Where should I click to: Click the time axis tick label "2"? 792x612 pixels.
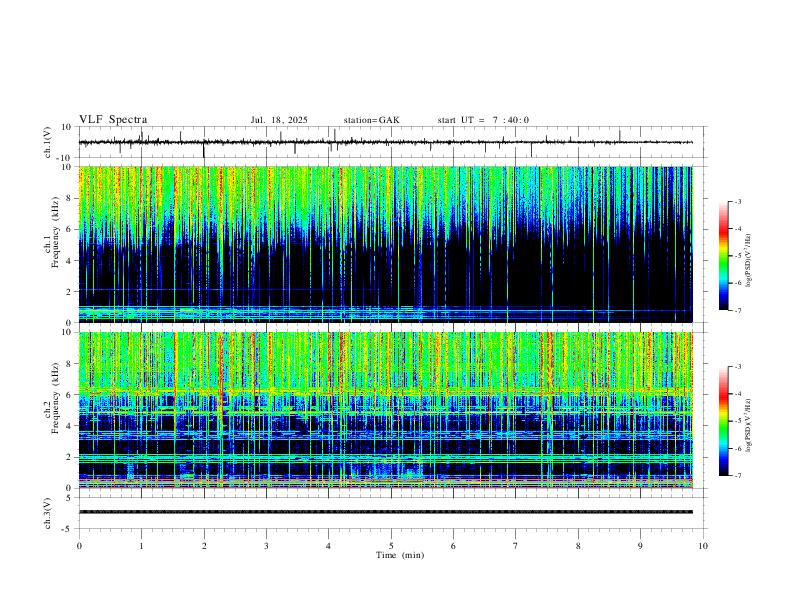(x=204, y=546)
